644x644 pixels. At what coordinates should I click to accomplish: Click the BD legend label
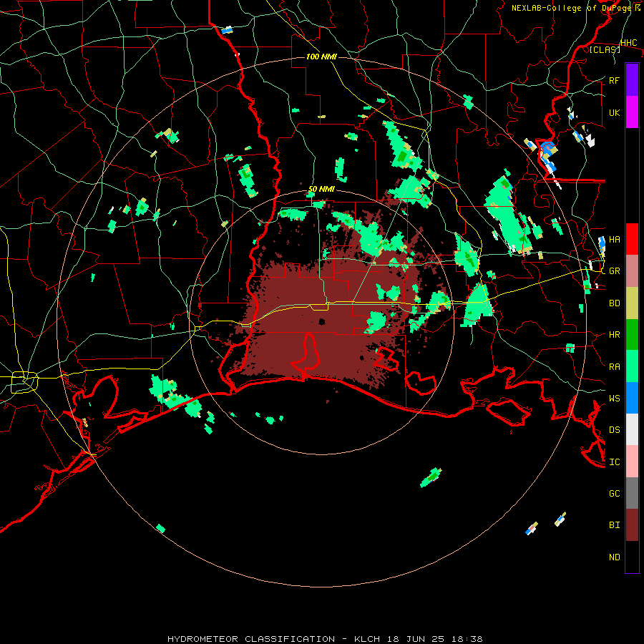(614, 303)
